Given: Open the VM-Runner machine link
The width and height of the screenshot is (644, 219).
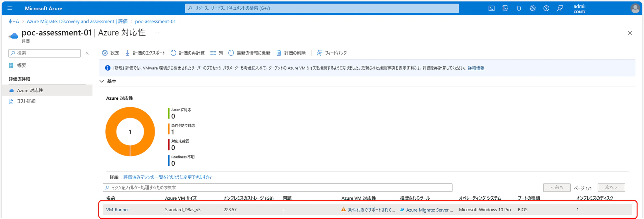Looking at the screenshot, I should (x=118, y=210).
